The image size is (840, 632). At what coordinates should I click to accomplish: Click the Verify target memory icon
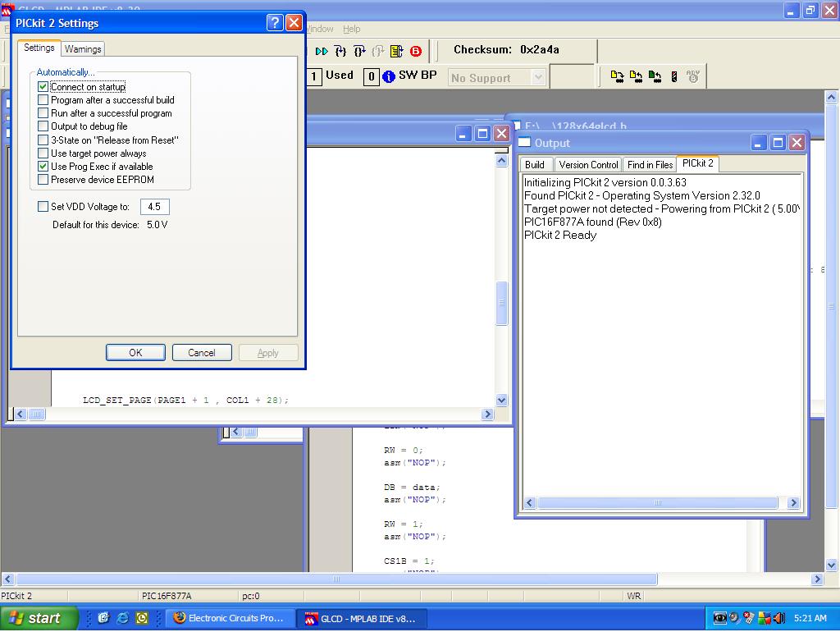(674, 76)
